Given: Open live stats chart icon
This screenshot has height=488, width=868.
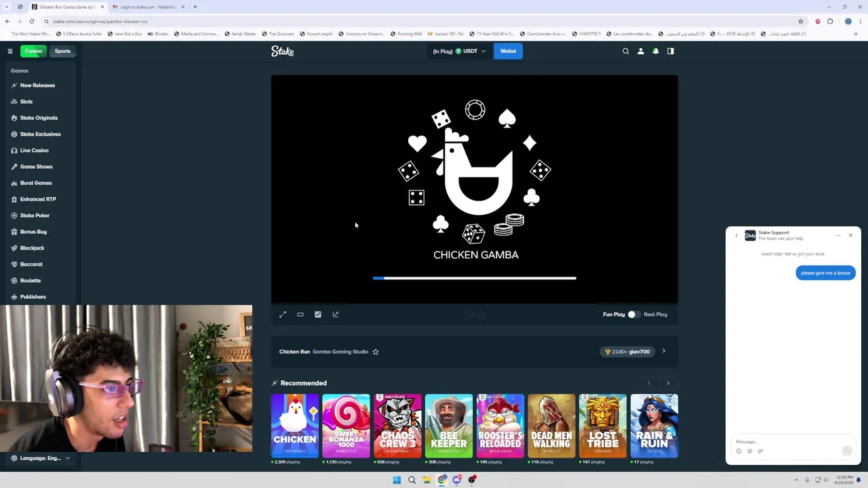Looking at the screenshot, I should click(x=318, y=314).
